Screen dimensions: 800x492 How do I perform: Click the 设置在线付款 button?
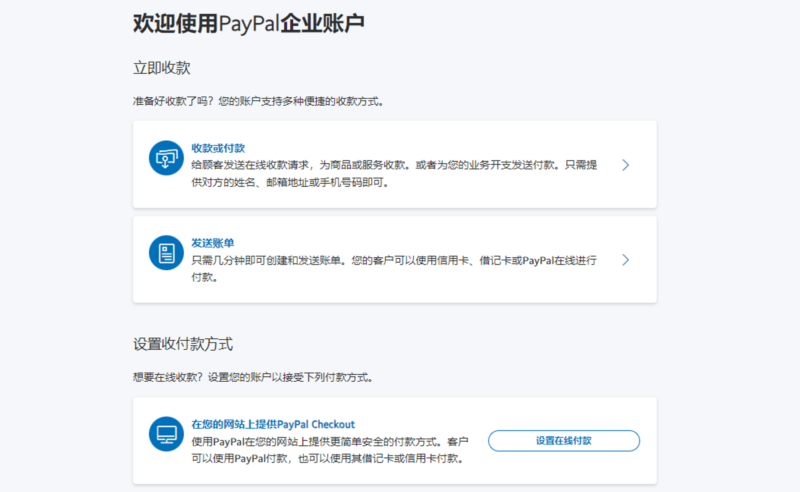[x=564, y=440]
